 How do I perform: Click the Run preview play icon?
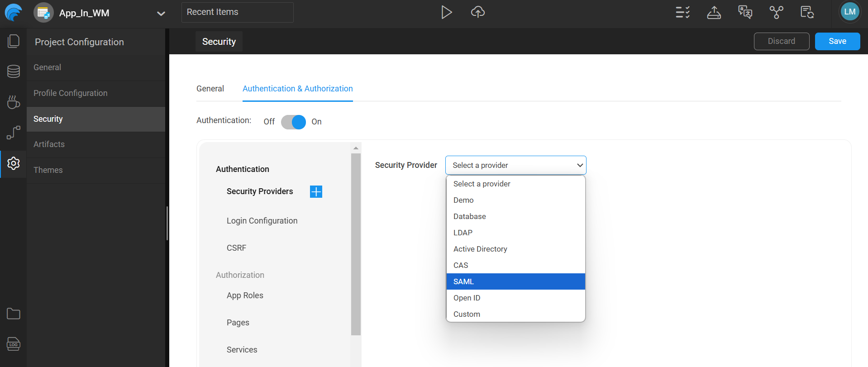pyautogui.click(x=446, y=12)
